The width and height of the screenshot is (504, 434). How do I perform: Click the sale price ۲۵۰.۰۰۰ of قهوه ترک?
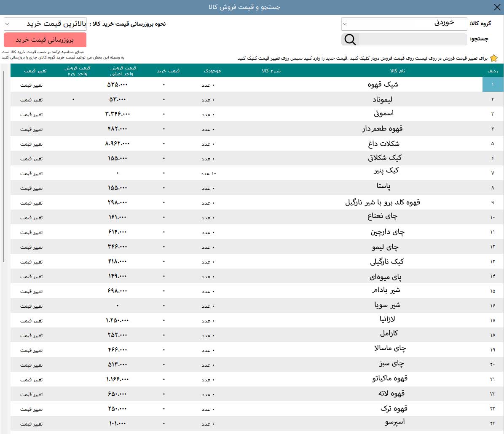[x=117, y=409]
